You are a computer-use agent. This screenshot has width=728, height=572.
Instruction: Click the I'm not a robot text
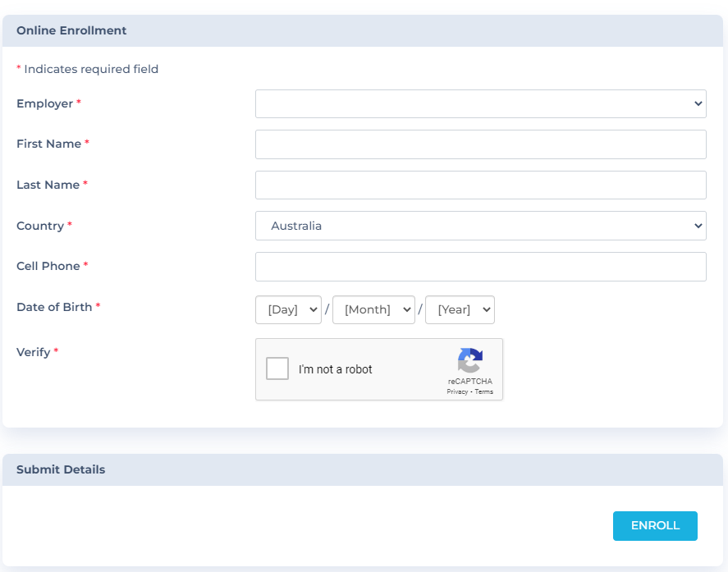click(x=335, y=369)
